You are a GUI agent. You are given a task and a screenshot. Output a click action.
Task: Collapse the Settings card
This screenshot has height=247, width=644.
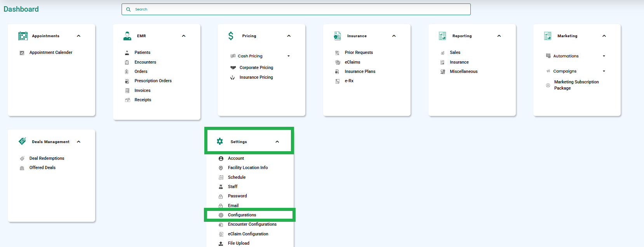coord(277,142)
